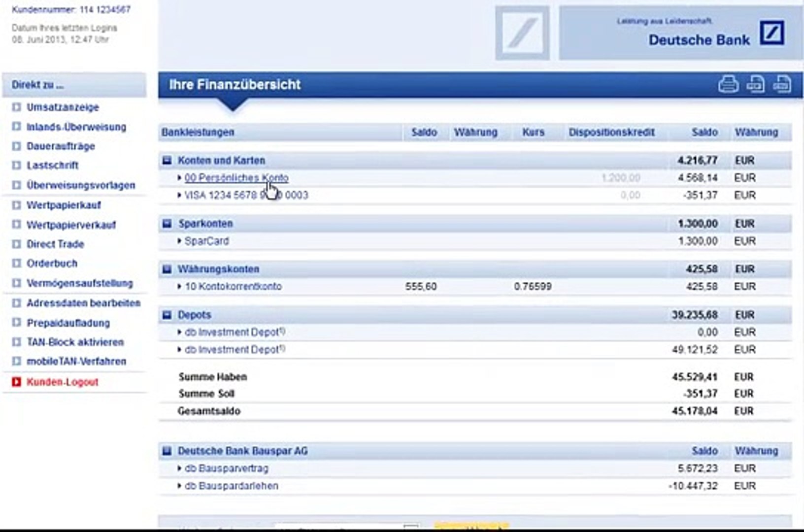Collapse the Deutsche Bank Bauspar AG section

coord(167,451)
